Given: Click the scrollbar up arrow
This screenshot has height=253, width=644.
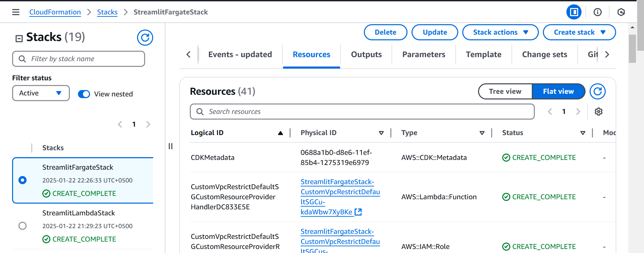Looking at the screenshot, I should (632, 27).
